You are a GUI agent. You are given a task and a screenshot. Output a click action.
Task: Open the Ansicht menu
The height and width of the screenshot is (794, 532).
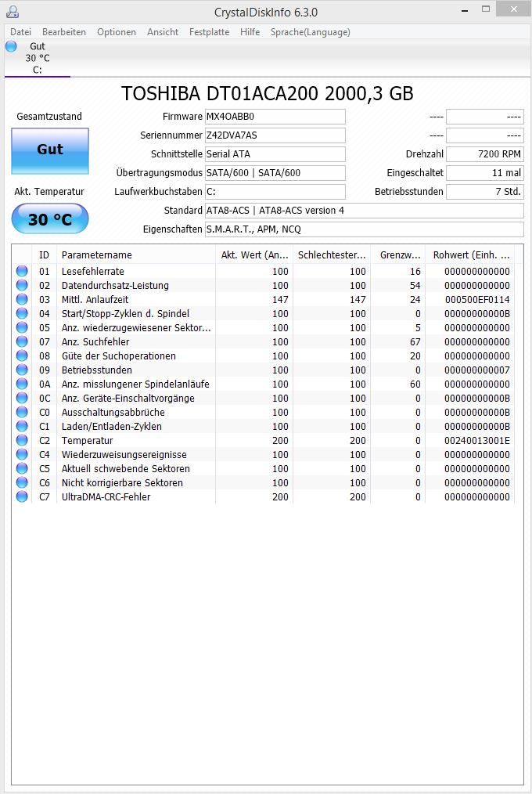pos(162,32)
